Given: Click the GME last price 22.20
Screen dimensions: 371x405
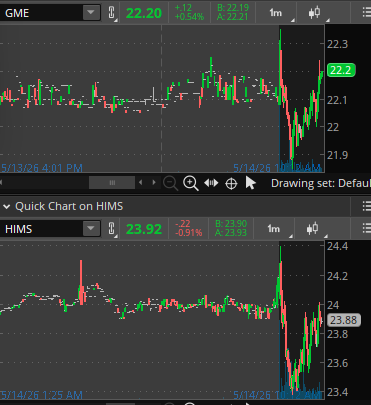Looking at the screenshot, I should point(144,13).
